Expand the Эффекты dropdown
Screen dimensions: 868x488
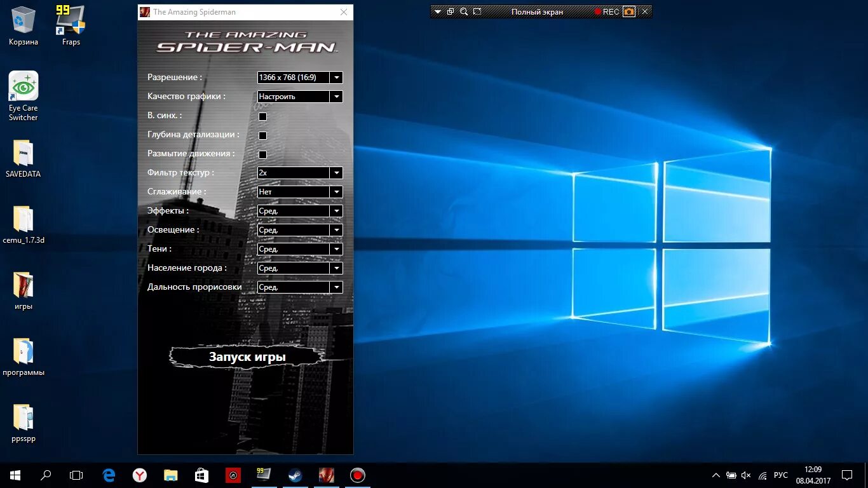point(300,211)
